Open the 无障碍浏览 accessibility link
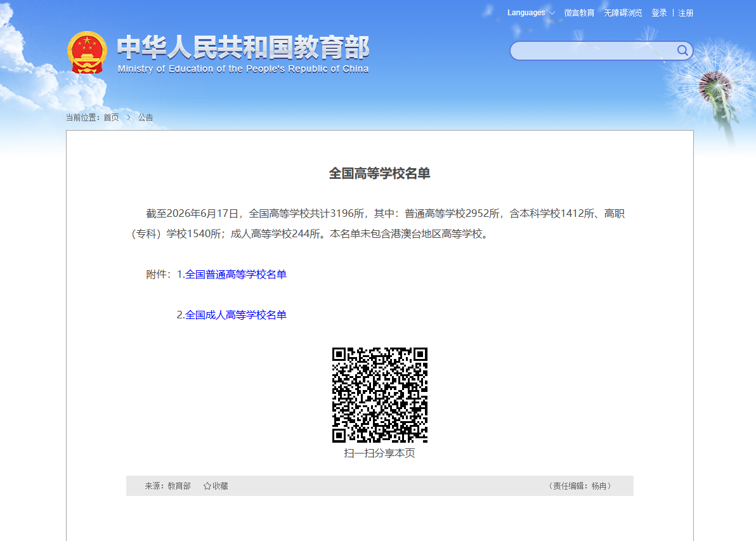This screenshot has width=756, height=541. point(623,13)
